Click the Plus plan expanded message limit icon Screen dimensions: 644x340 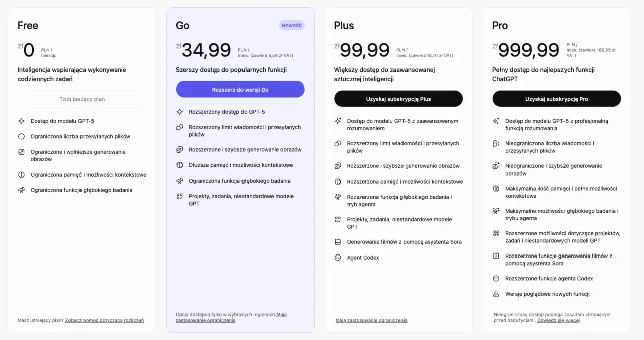point(338,144)
